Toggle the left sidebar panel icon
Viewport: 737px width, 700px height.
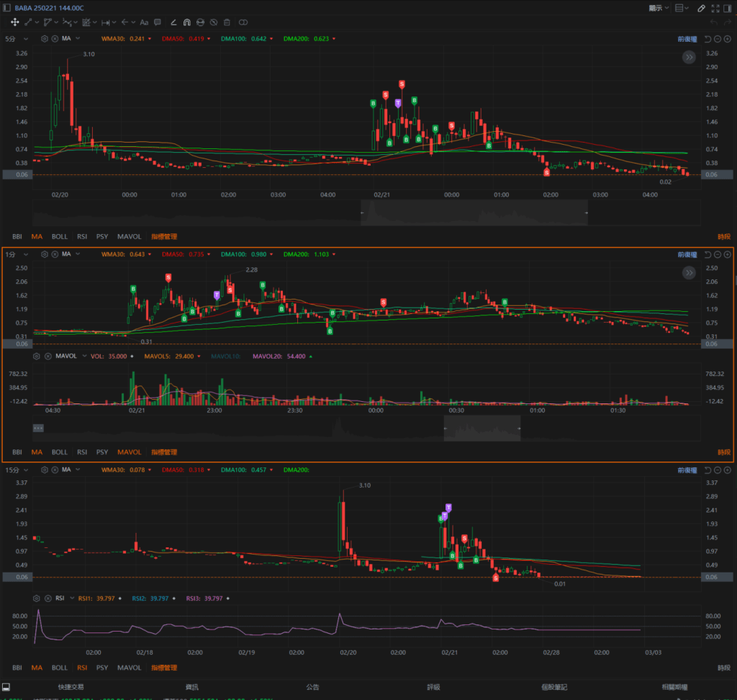click(x=6, y=687)
